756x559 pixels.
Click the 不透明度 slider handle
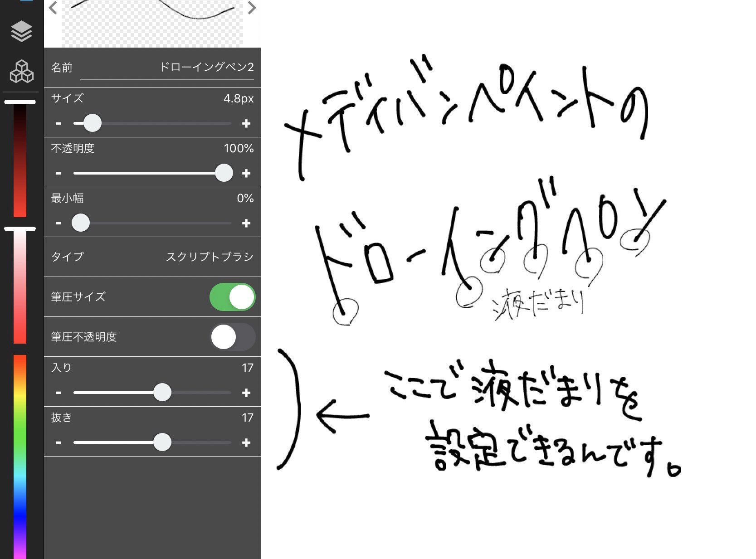[224, 173]
